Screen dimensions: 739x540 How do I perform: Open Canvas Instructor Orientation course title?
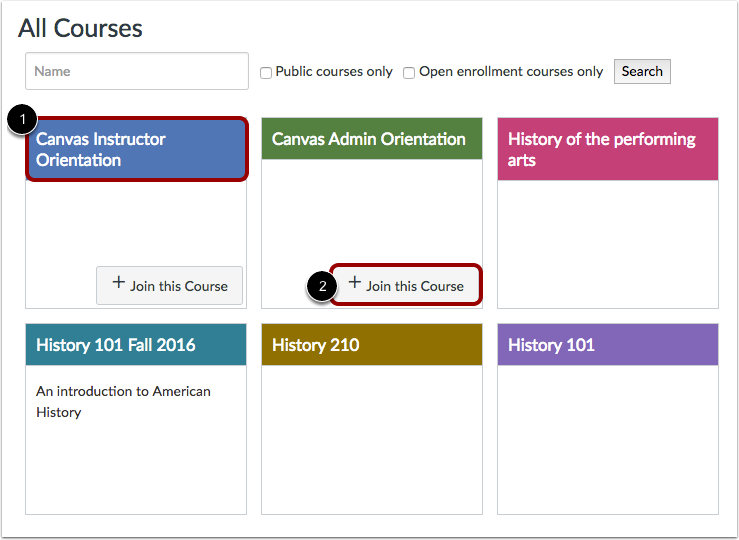coord(101,149)
